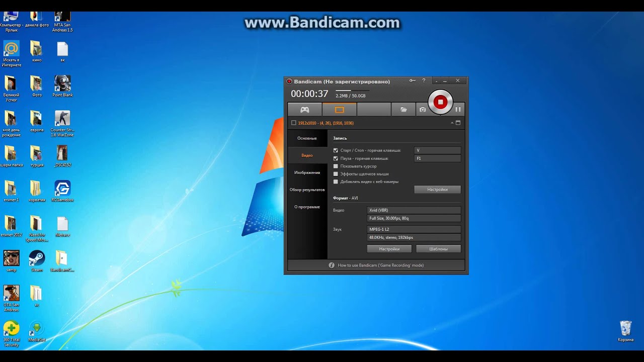644x362 pixels.
Task: Click the Start/Stop hotkey field V
Action: click(437, 150)
